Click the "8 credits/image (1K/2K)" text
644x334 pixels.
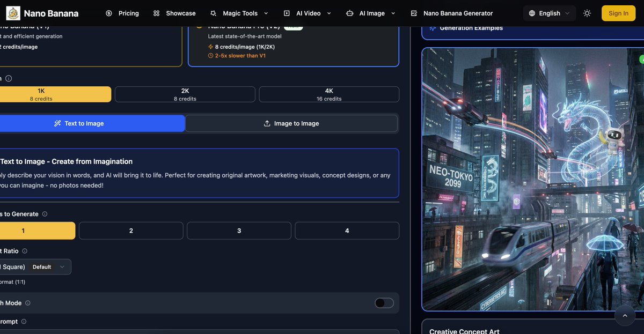pos(245,47)
